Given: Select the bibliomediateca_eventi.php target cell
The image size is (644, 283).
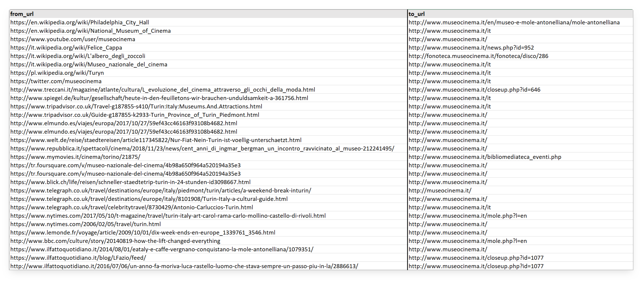Looking at the screenshot, I should (485, 157).
